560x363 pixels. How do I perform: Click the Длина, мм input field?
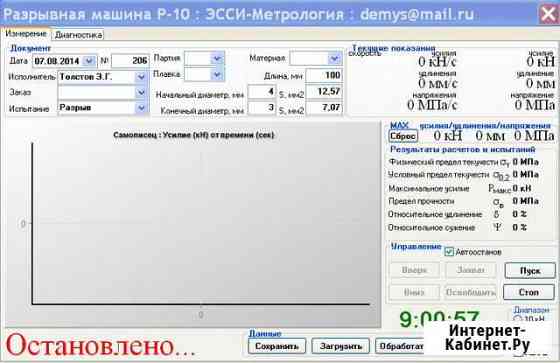324,75
